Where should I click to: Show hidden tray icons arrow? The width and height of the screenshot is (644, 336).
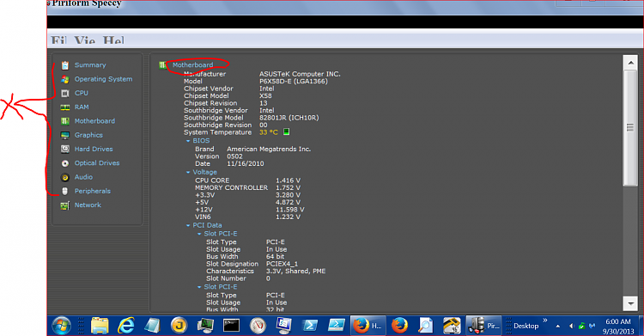558,327
